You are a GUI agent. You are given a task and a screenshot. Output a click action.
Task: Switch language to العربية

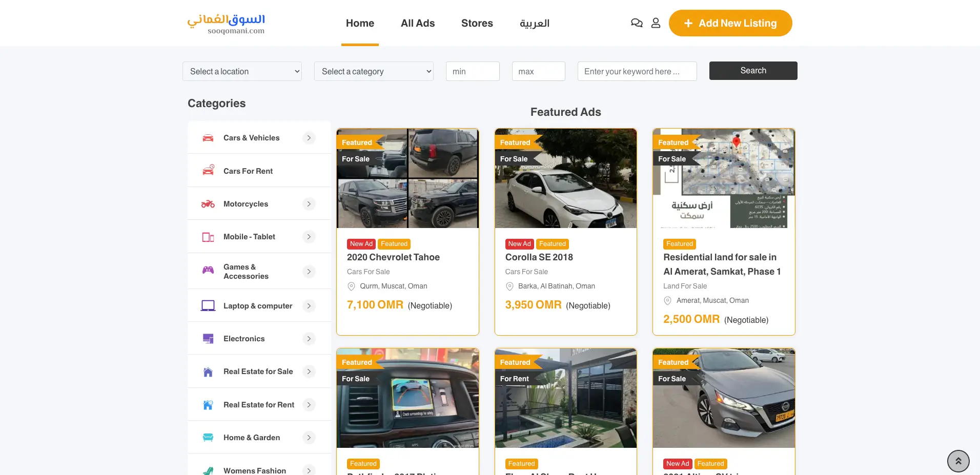(535, 23)
